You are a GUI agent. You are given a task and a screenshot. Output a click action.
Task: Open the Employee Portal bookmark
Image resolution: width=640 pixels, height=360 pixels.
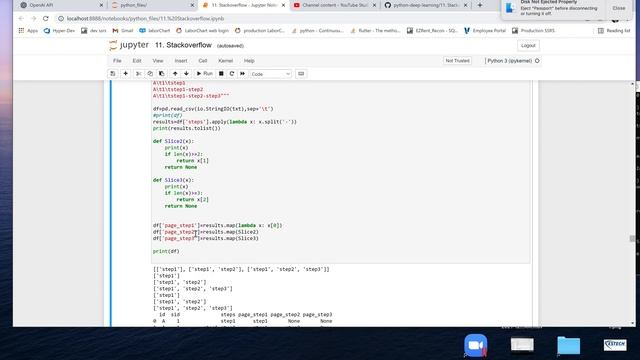[485, 31]
